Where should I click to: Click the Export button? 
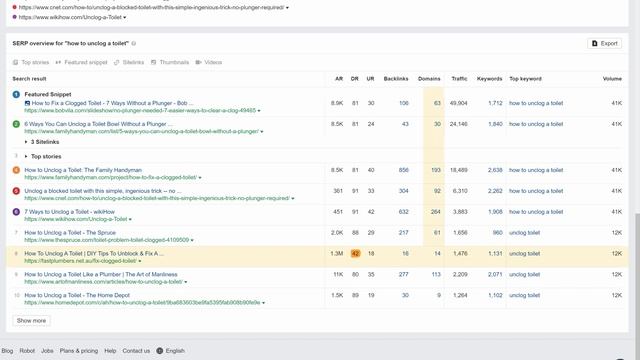pyautogui.click(x=604, y=43)
